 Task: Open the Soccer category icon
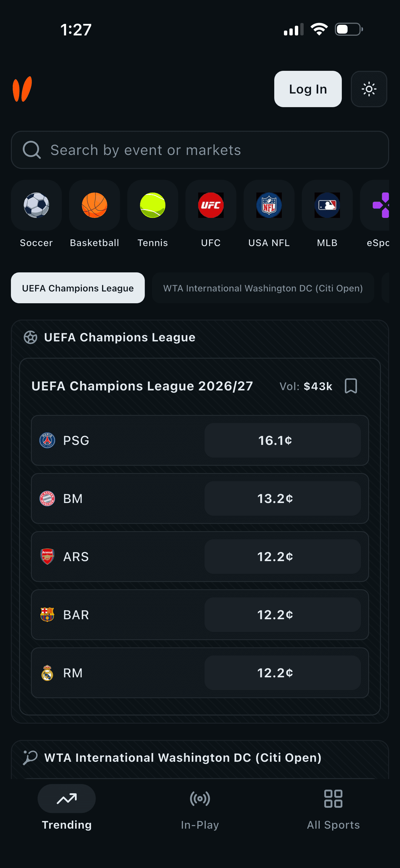(x=36, y=205)
